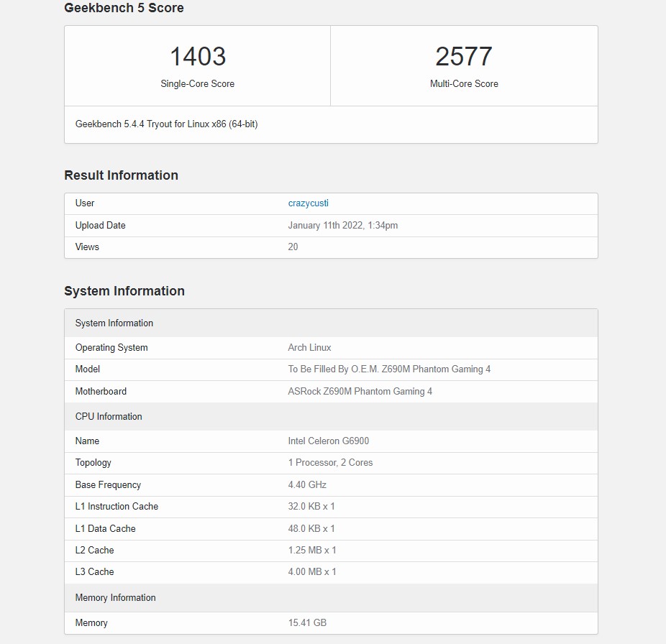Click the Intel Celeron G6900 CPU name

click(328, 441)
